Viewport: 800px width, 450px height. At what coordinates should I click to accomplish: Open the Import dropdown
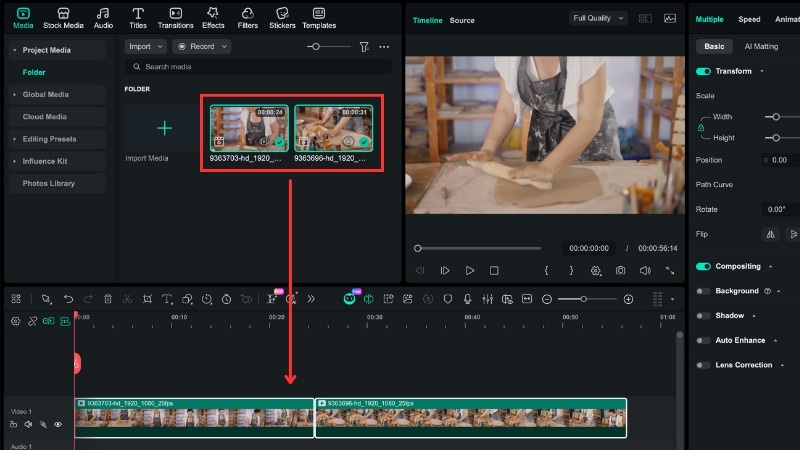coord(145,46)
